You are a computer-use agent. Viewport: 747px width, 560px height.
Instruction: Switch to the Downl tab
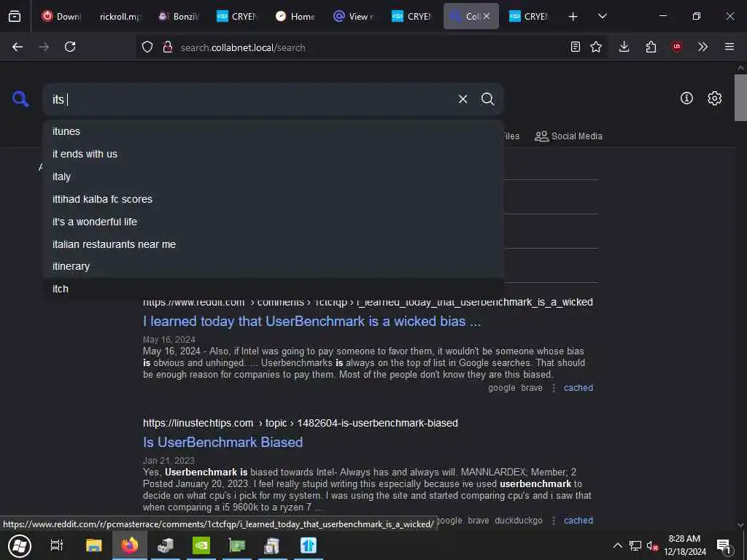point(62,16)
